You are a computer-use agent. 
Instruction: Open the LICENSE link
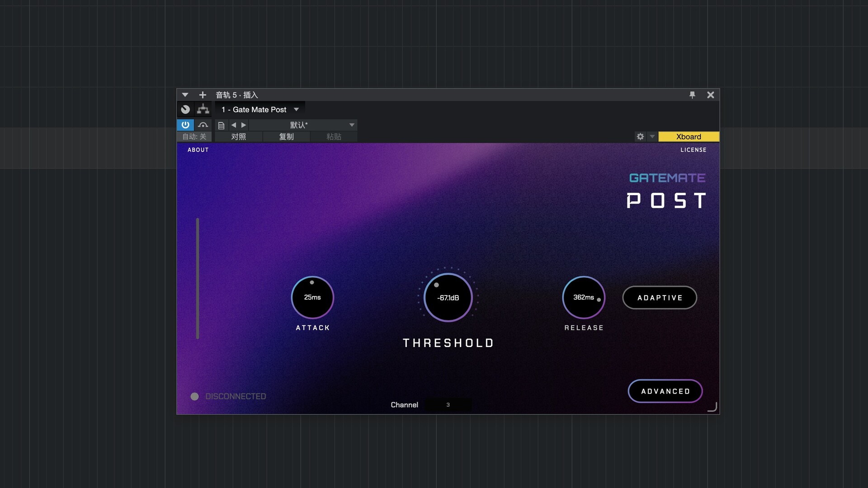pyautogui.click(x=693, y=150)
